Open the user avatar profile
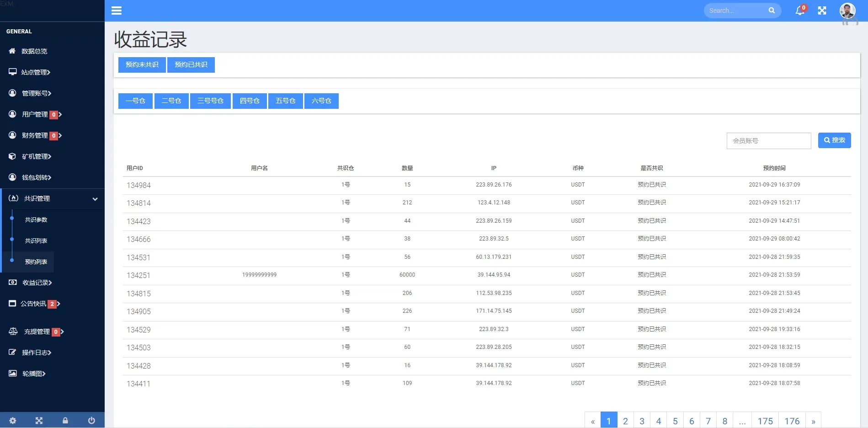Image resolution: width=868 pixels, height=428 pixels. [x=847, y=11]
